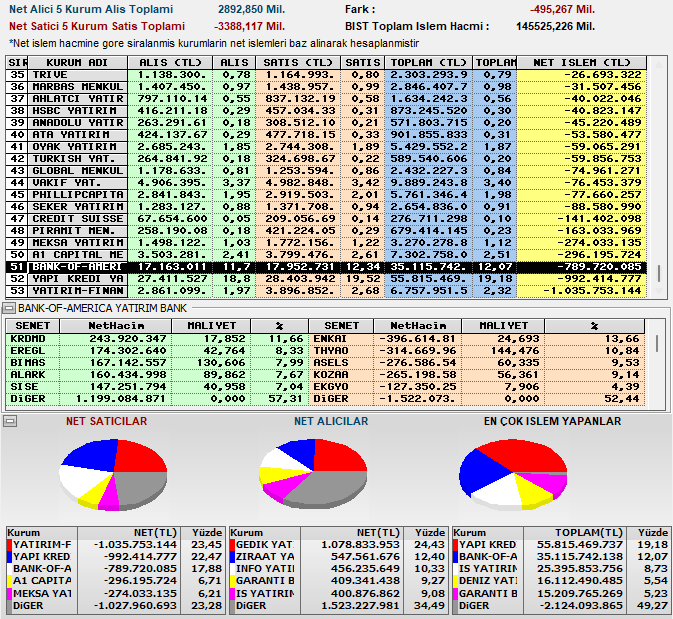
Task: Click the NET ALICILAR pie chart
Action: pos(313,474)
